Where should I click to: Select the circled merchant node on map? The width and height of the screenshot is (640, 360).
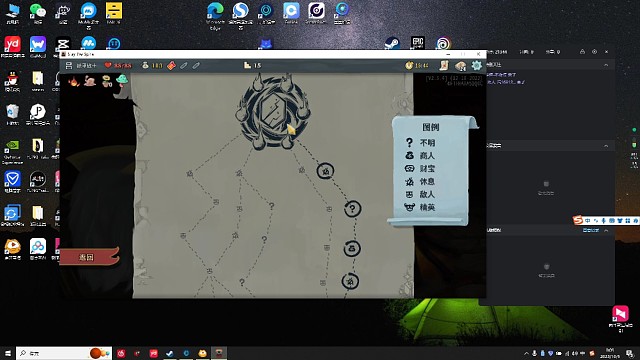coord(352,248)
